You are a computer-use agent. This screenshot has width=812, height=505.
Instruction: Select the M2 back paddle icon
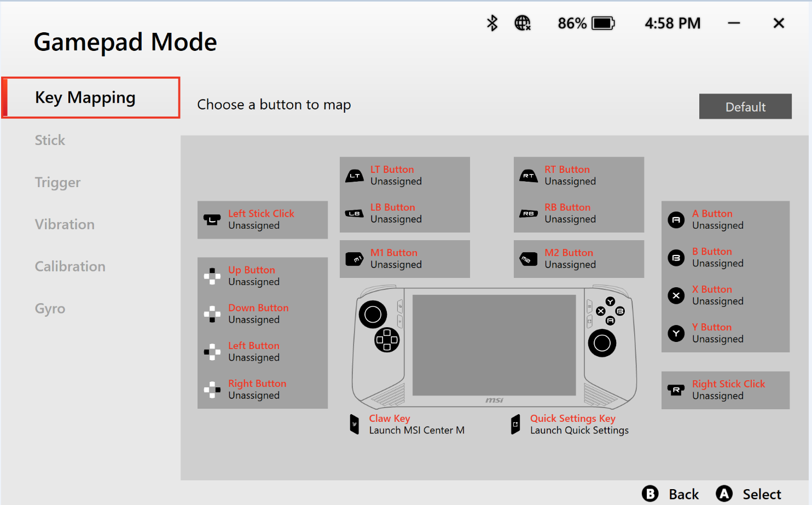click(529, 259)
